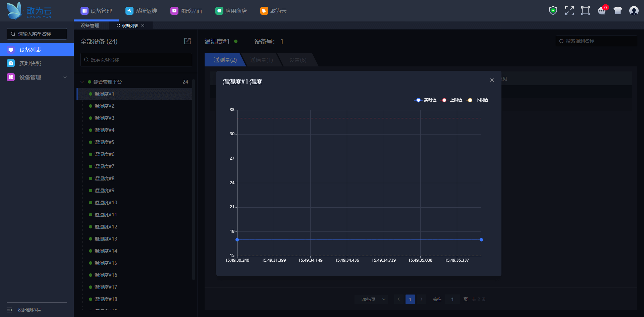Toggle the 下限值 series in chart legend
644x317 pixels.
click(x=477, y=100)
